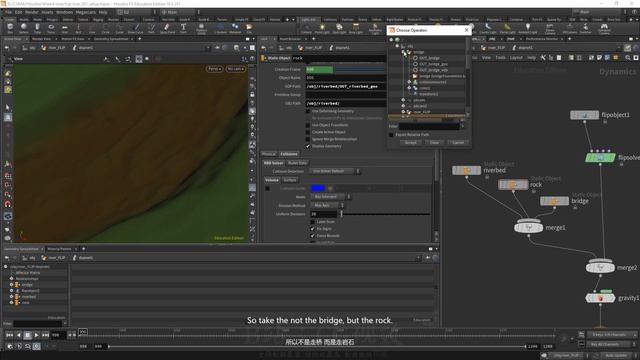The width and height of the screenshot is (640, 360).
Task: Switch to Physical tab in parameters
Action: pos(269,154)
